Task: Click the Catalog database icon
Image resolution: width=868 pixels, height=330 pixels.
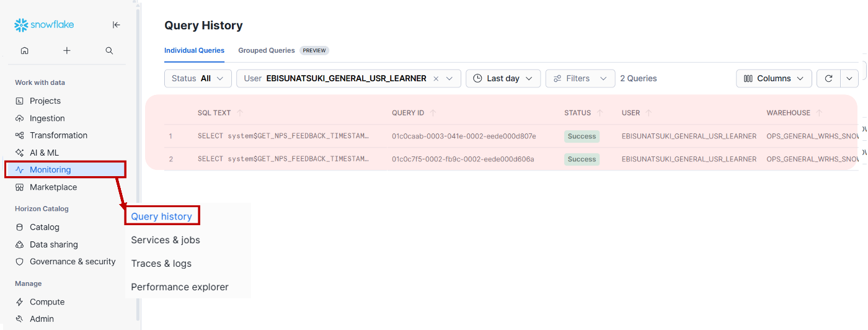Action: 19,227
